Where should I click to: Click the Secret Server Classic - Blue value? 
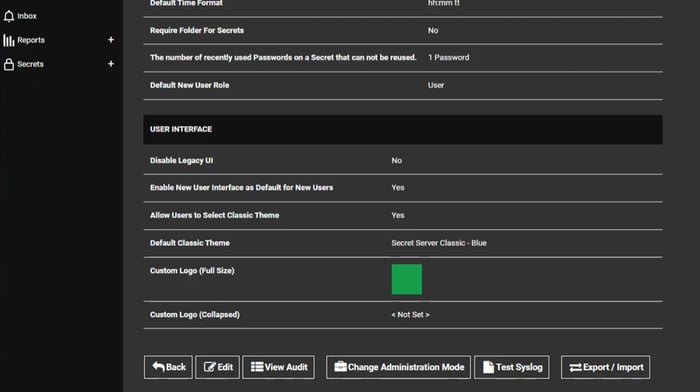(439, 243)
